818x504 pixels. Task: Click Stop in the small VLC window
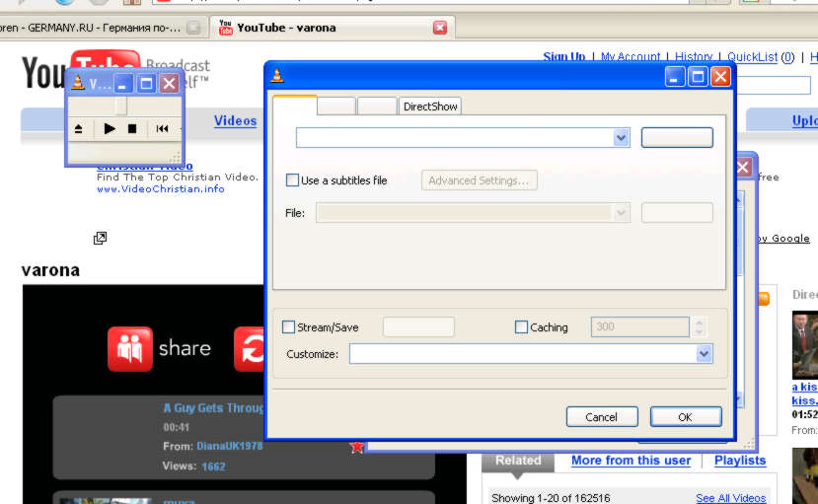(x=132, y=128)
